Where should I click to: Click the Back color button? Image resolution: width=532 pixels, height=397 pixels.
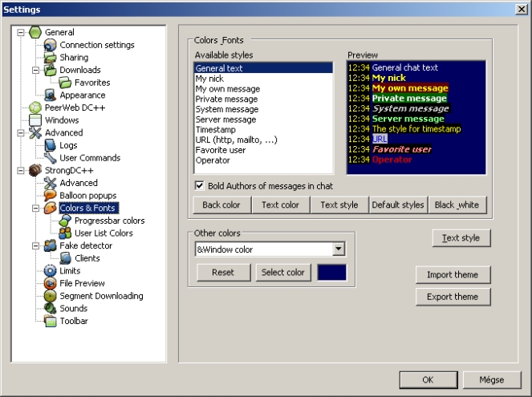click(221, 205)
